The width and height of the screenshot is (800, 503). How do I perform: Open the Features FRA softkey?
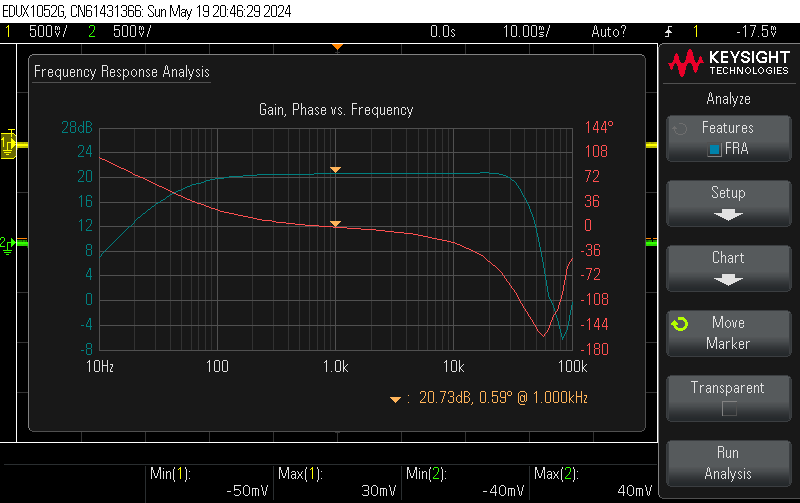pyautogui.click(x=729, y=138)
